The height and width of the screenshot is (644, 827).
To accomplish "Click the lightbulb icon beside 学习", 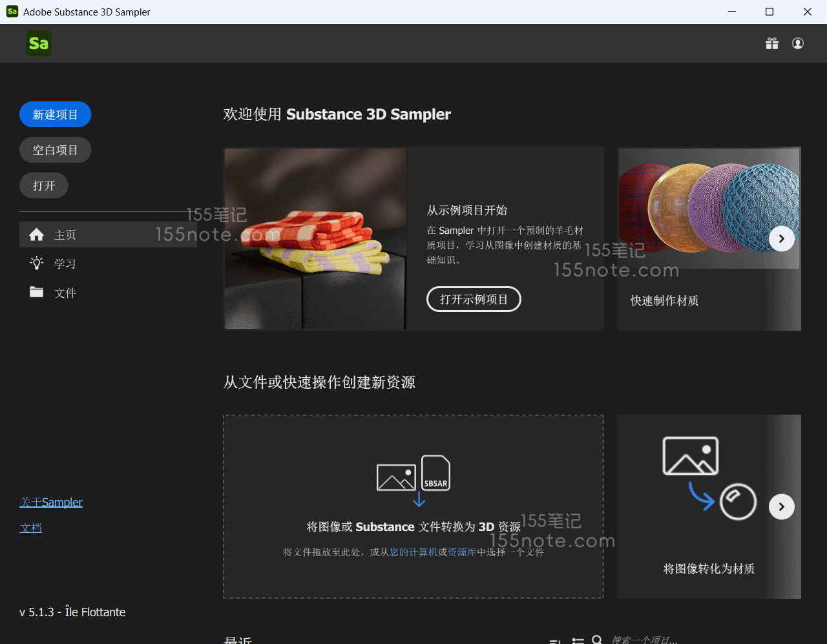I will (x=37, y=264).
